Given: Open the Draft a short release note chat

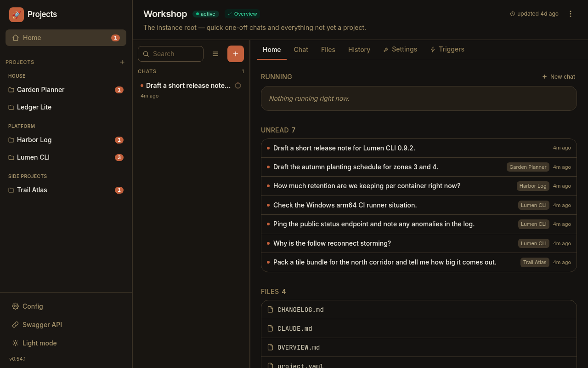Looking at the screenshot, I should point(191,90).
